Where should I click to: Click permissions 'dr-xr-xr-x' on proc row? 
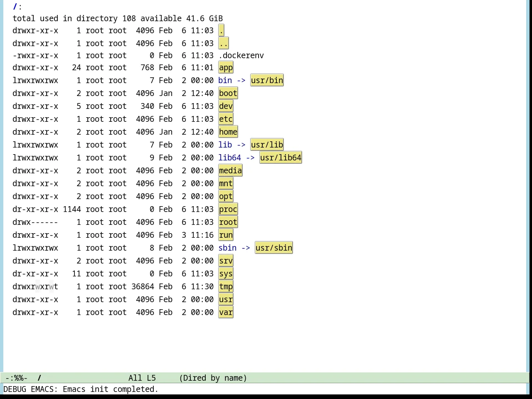tap(35, 209)
